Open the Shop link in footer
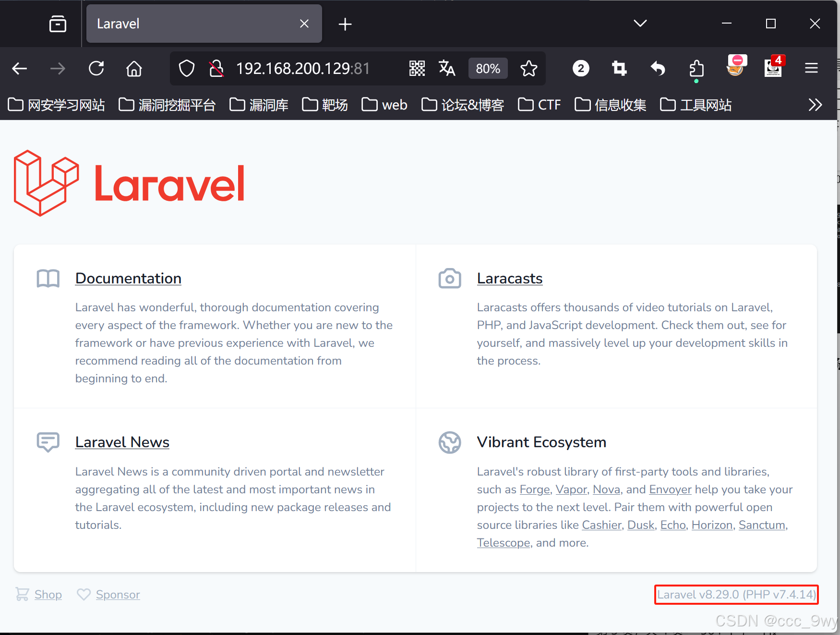Image resolution: width=840 pixels, height=635 pixels. point(48,595)
